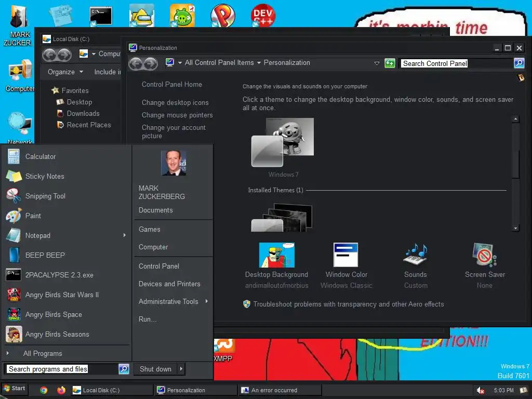Open the Organize dropdown in Local Disk window
The height and width of the screenshot is (399, 532).
65,72
